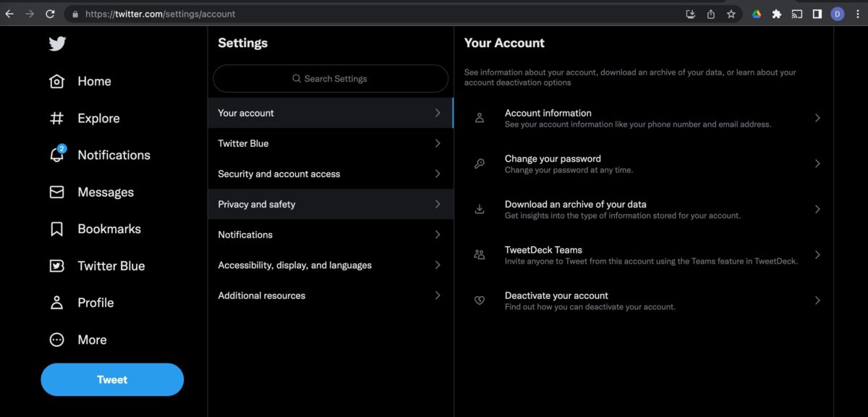Viewport: 868px width, 417px height.
Task: Click the Twitter bird logo
Action: click(57, 43)
